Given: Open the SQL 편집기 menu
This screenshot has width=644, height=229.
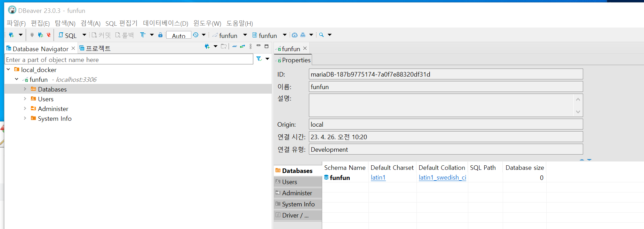Looking at the screenshot, I should pos(121,23).
